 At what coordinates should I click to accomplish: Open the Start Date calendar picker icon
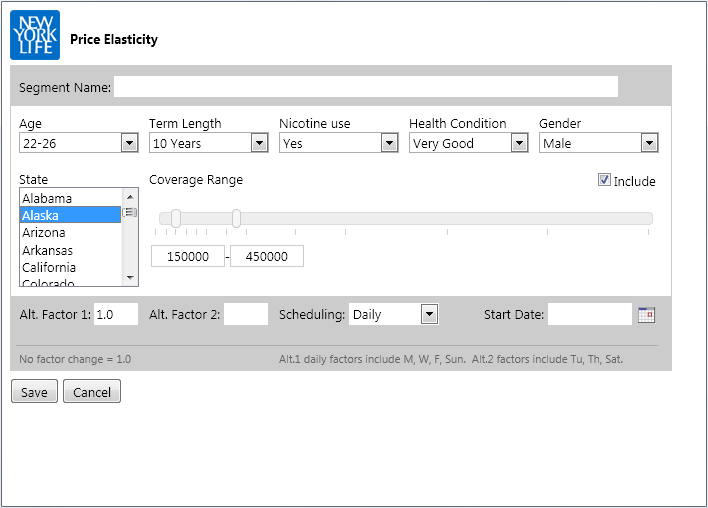click(646, 315)
